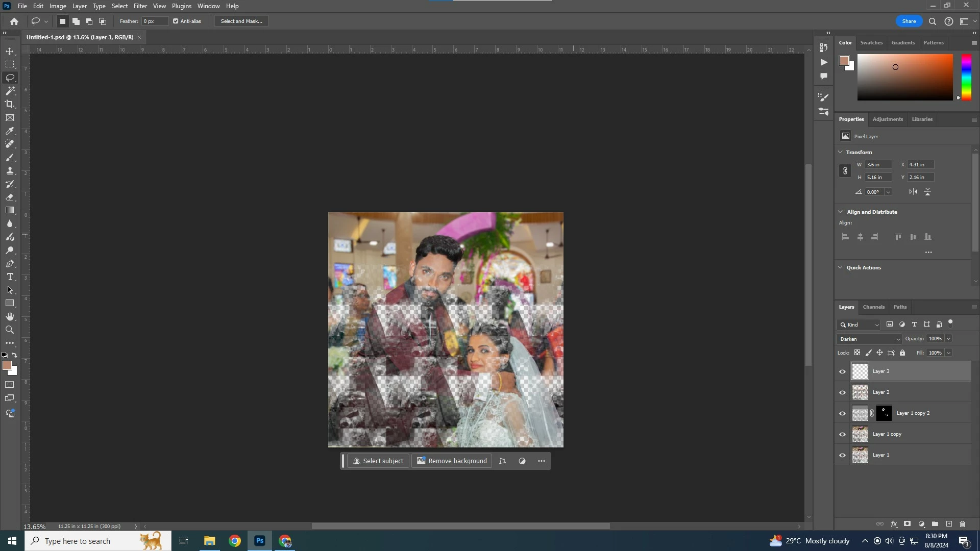The height and width of the screenshot is (551, 980).
Task: Hide Layer 2 with its eye icon
Action: [842, 392]
